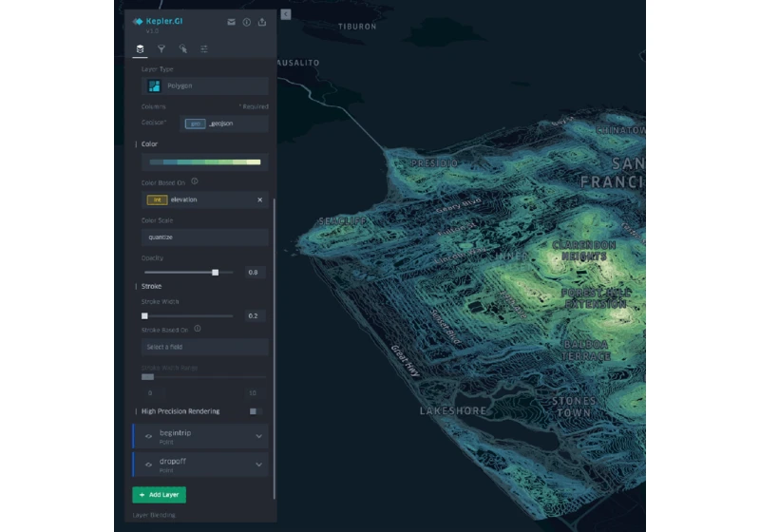The image size is (760, 532).
Task: Click the Polygon layer type icon
Action: click(154, 86)
